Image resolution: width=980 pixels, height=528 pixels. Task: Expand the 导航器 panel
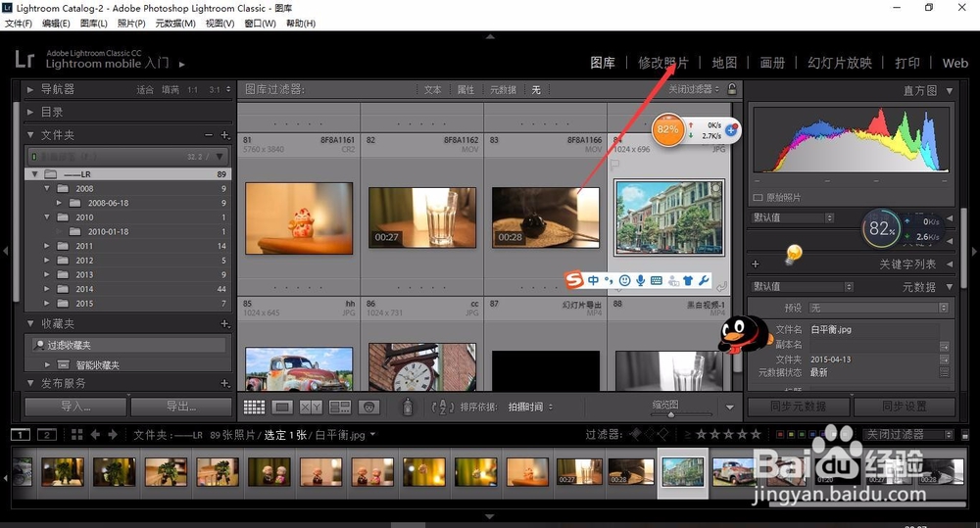30,89
